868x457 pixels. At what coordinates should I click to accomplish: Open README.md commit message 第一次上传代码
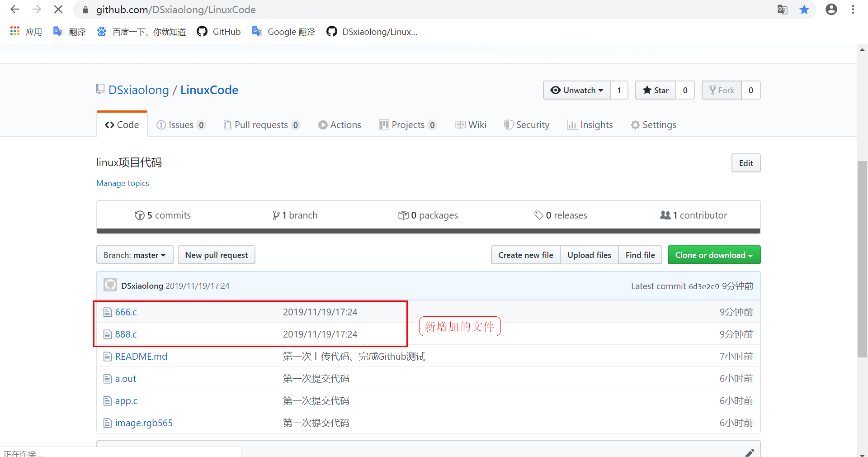tap(354, 357)
